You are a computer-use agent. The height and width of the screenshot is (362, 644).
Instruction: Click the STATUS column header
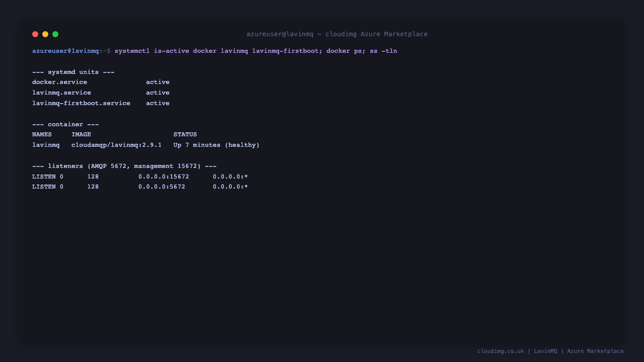[x=185, y=134]
